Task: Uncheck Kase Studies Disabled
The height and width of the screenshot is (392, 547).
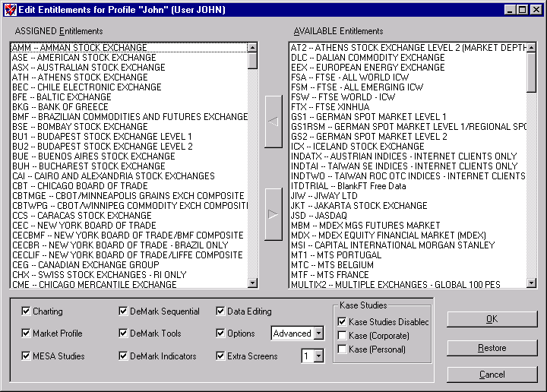Action: click(342, 321)
